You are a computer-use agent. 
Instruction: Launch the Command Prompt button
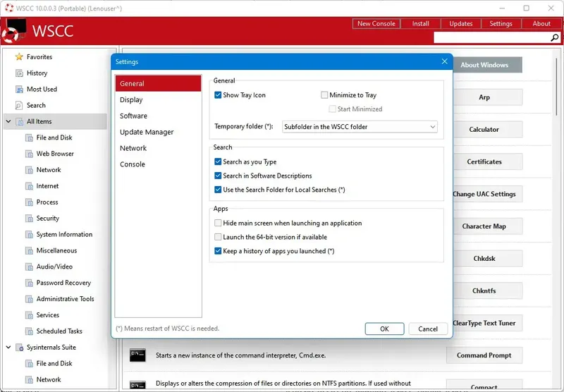484,355
